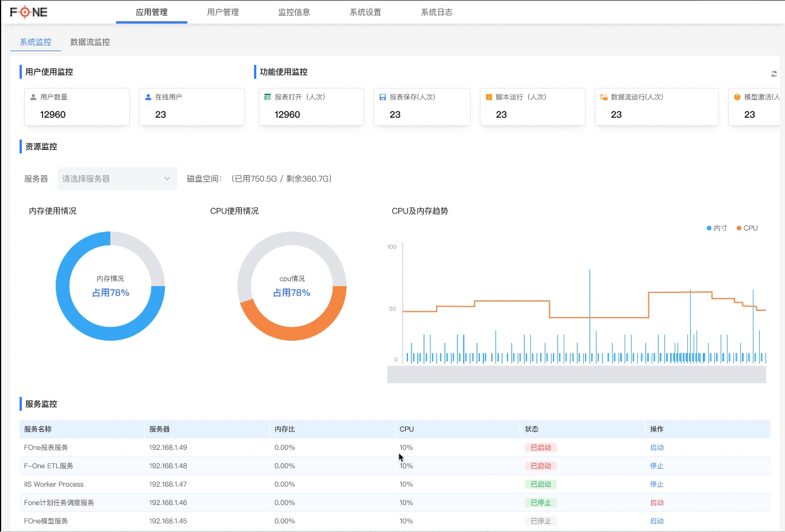The image size is (785, 532).
Task: Click the 在线用户 blue user icon
Action: click(x=148, y=97)
